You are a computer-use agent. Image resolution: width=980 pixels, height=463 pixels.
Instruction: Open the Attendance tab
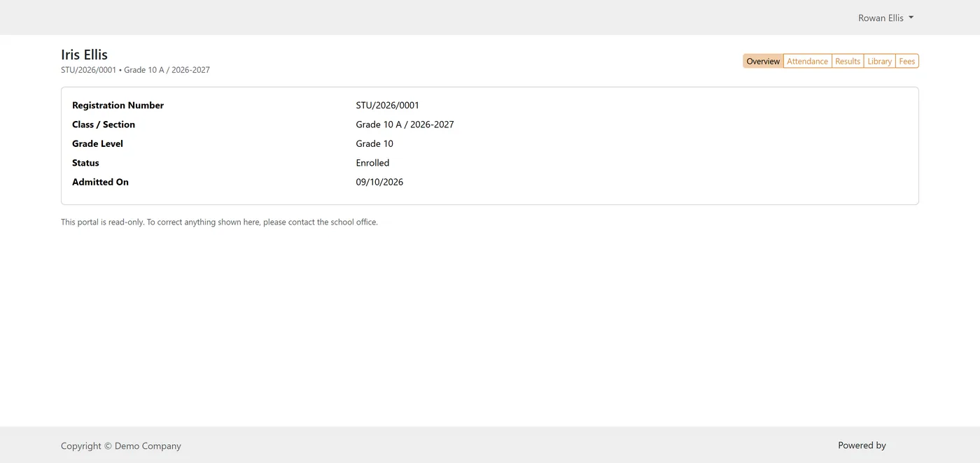807,62
